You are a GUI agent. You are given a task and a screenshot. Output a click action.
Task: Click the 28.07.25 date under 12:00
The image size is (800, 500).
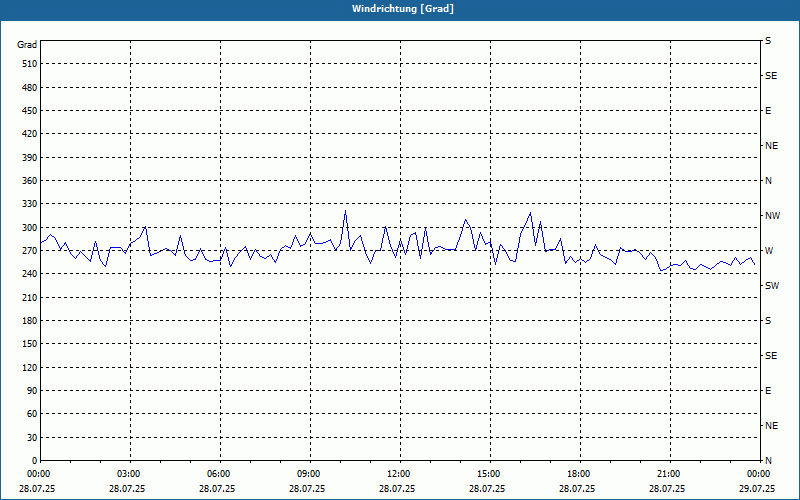click(397, 489)
